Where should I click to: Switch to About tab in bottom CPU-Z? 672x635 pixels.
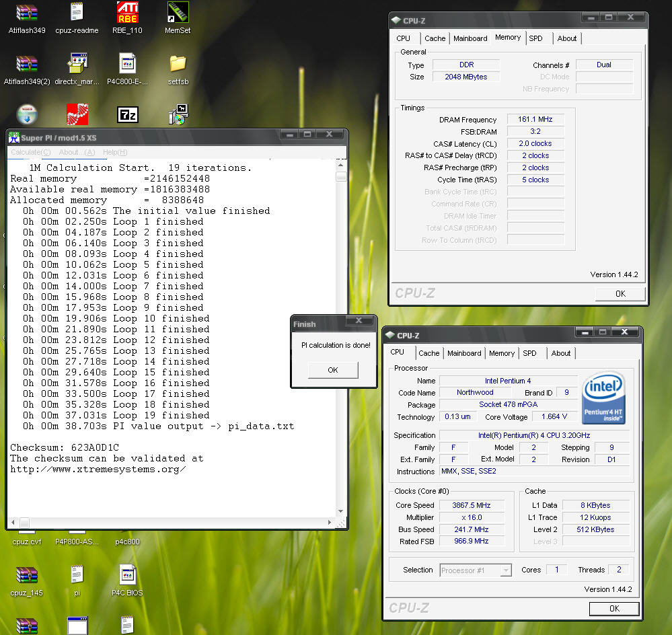pyautogui.click(x=560, y=353)
